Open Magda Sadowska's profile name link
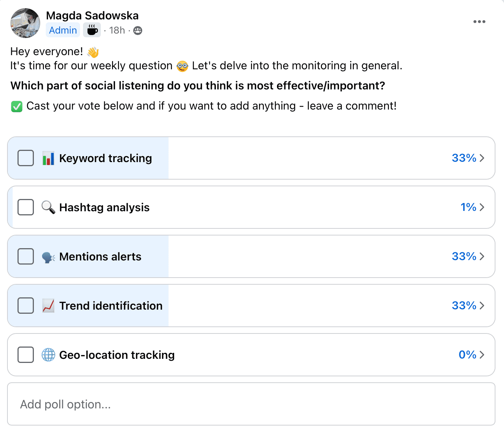Viewport: 504px width, 430px height. tap(92, 16)
